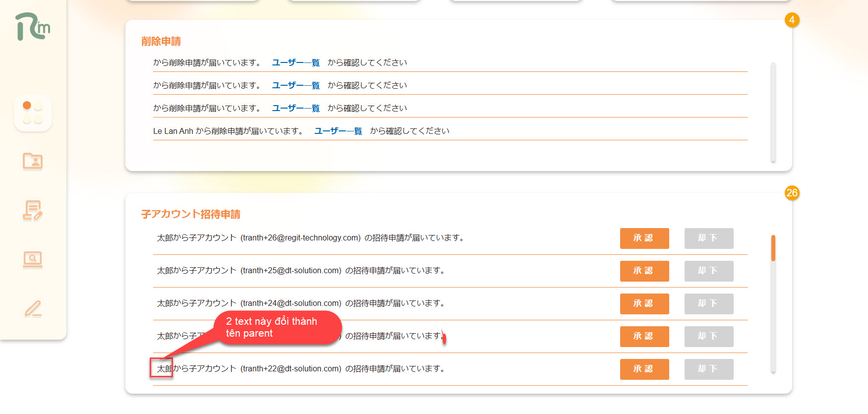Open the dashboard four-dots sidebar icon
The height and width of the screenshot is (414, 868).
point(33,113)
